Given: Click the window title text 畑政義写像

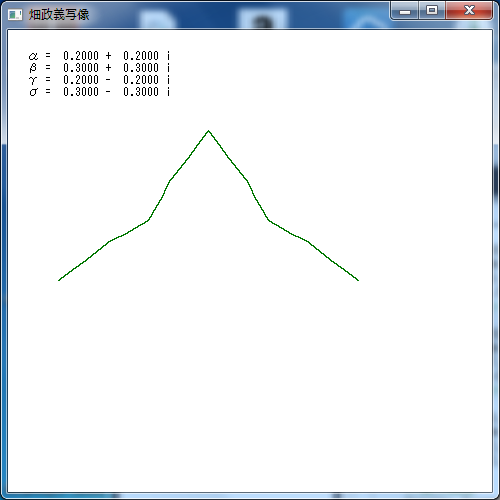Looking at the screenshot, I should coord(59,15).
